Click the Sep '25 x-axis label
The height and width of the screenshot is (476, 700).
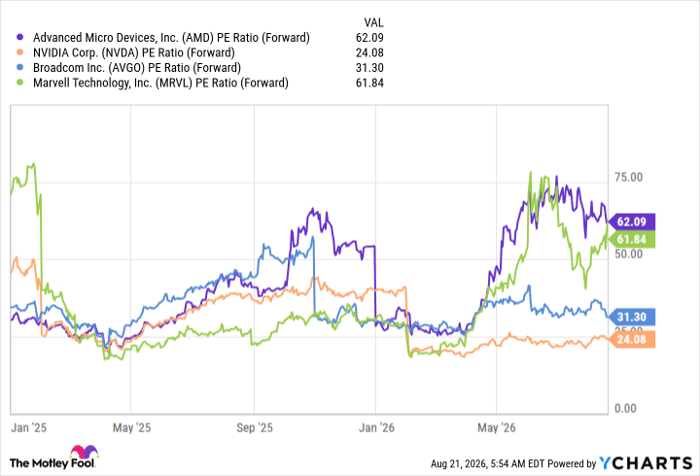[254, 428]
